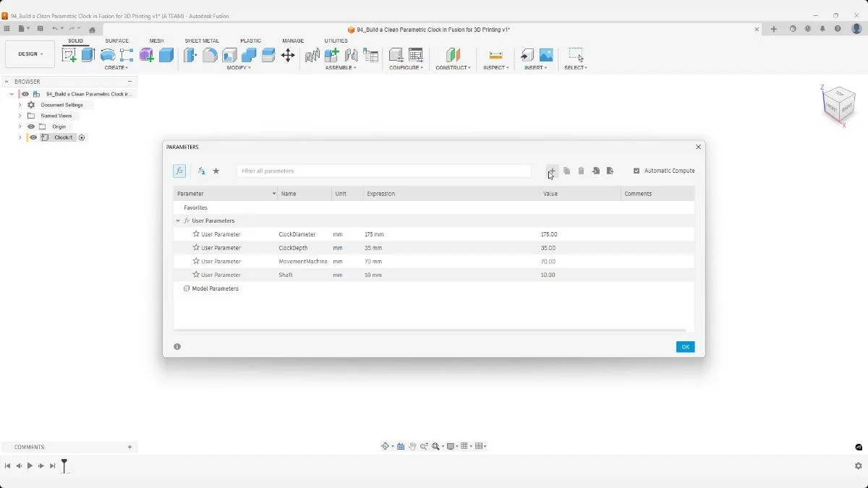Select the Fillet tool icon

tap(210, 55)
